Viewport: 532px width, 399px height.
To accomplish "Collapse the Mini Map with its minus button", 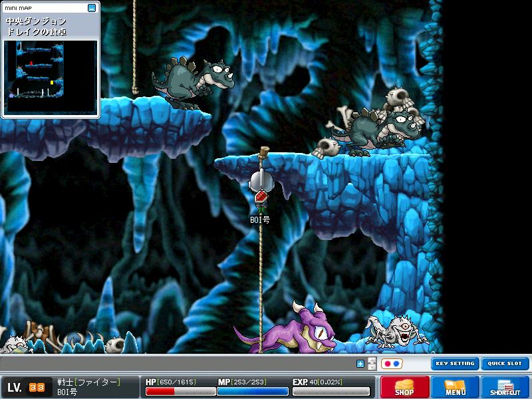I will tap(92, 8).
